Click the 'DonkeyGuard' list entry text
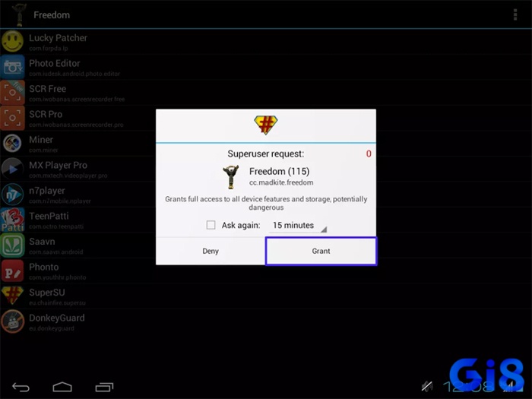This screenshot has width=532, height=399. (57, 318)
